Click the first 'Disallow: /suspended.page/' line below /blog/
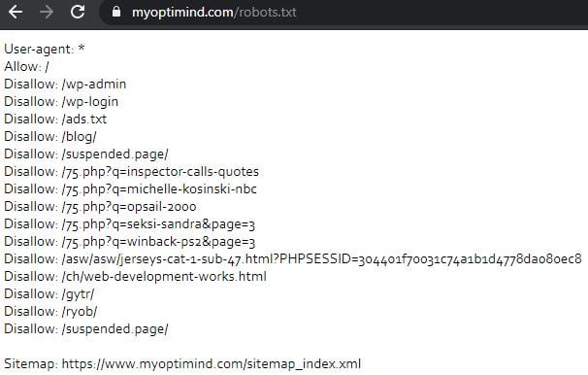The width and height of the screenshot is (588, 375). [86, 153]
